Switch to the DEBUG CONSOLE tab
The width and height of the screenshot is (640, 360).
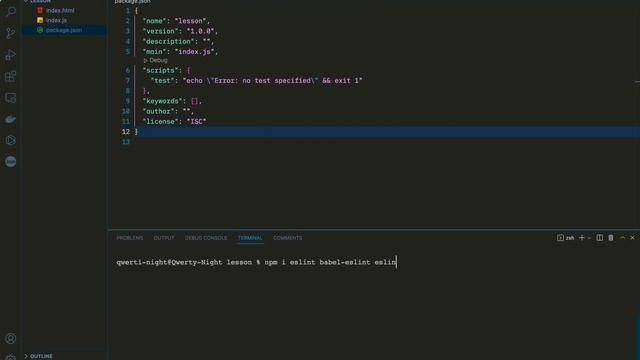[206, 238]
